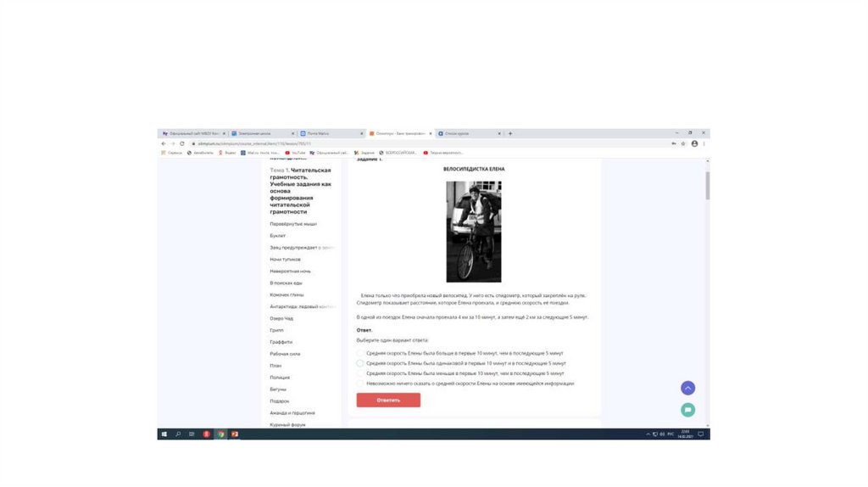Screen dimensions: 868x487
Task: Open lesson 'Аманда и герцогиня' in sidebar
Action: coord(292,412)
